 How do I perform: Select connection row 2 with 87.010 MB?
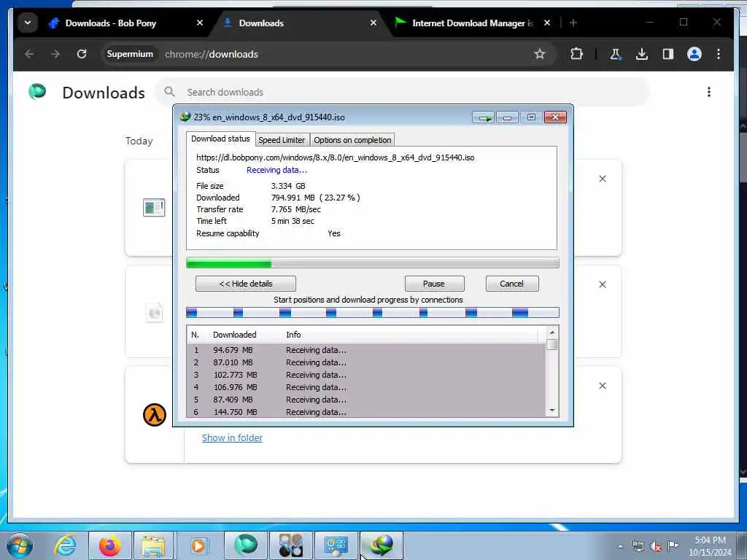click(366, 362)
